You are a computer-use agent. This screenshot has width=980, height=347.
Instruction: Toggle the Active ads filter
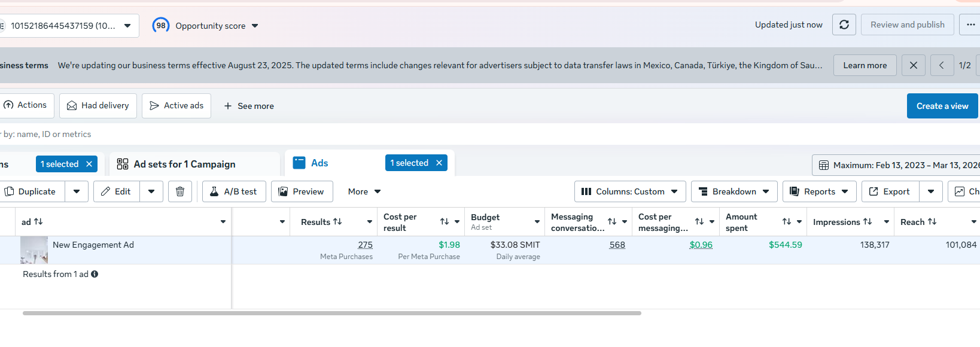(176, 105)
